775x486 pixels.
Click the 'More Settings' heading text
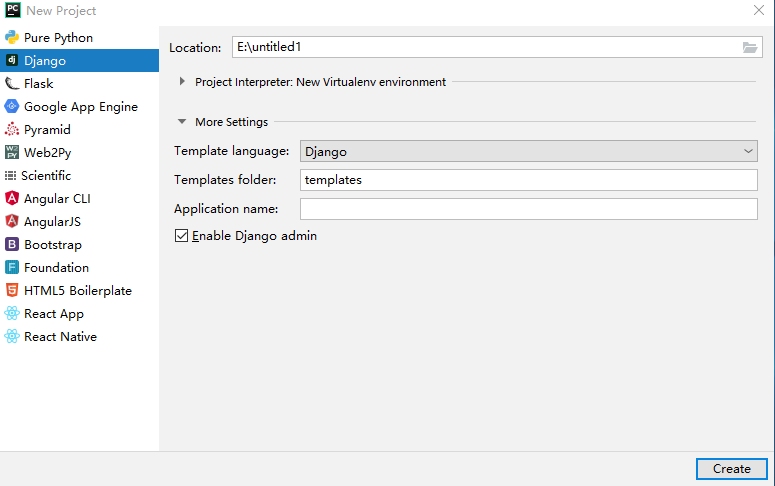click(x=231, y=122)
